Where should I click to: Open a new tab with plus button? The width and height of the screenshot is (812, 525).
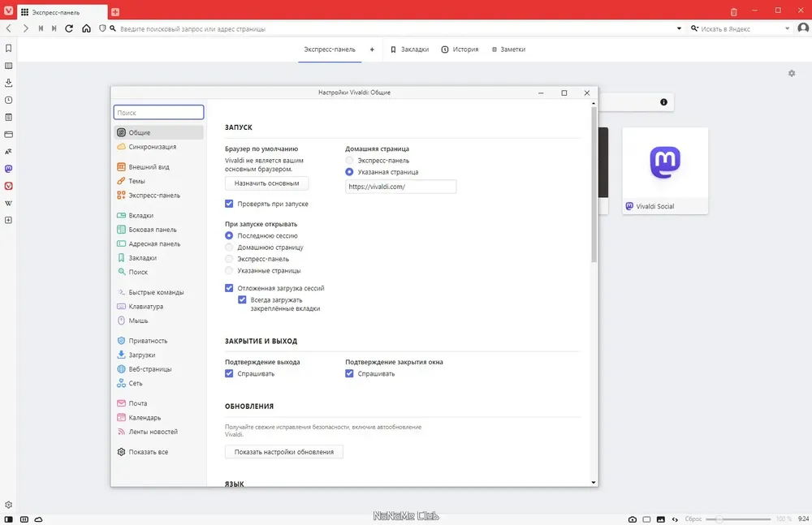pyautogui.click(x=115, y=12)
